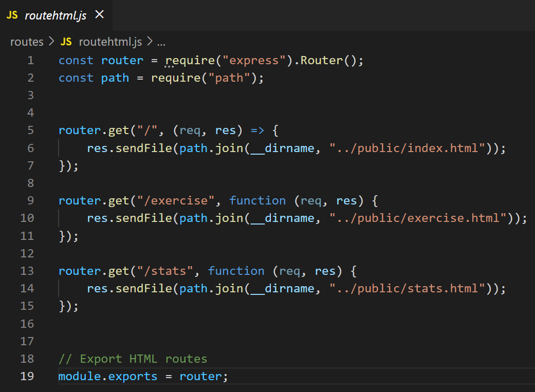535x392 pixels.
Task: Click the chevron after routehtml.js breadcrumb
Action: (150, 42)
